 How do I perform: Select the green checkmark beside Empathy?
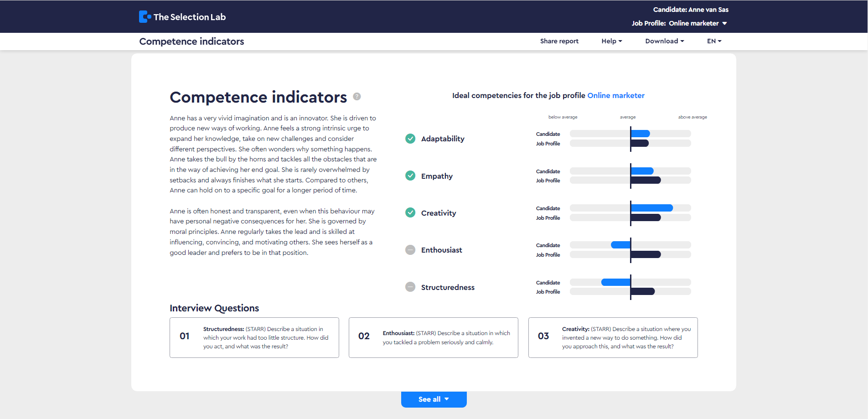(x=410, y=176)
